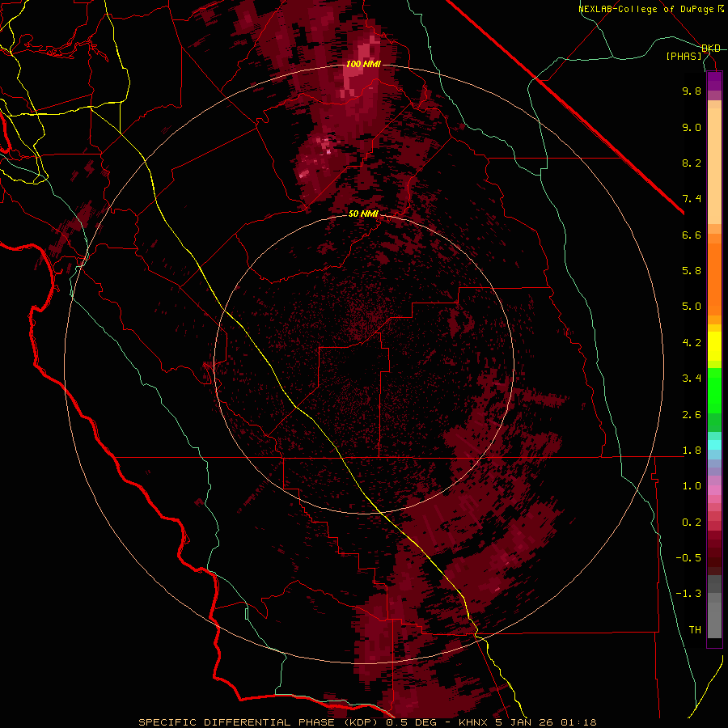Click the TH label on color scale
This screenshot has height=728, width=728.
coord(695,630)
